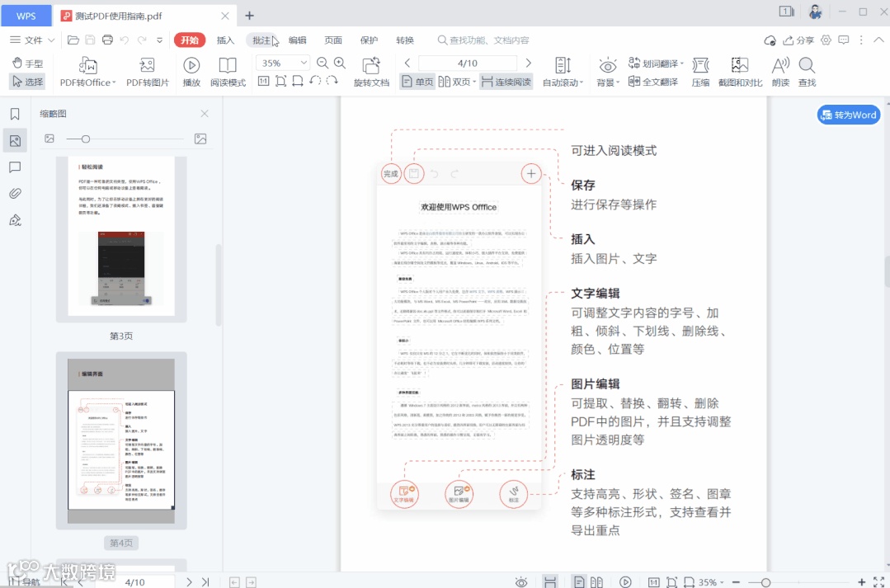Image resolution: width=890 pixels, height=588 pixels.
Task: Switch to the 编辑 tab
Action: coord(298,40)
